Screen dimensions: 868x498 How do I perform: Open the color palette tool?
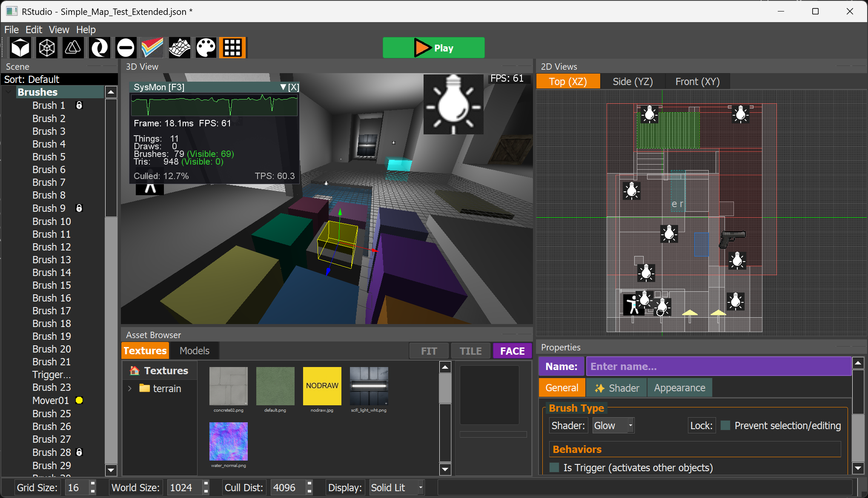pos(206,48)
